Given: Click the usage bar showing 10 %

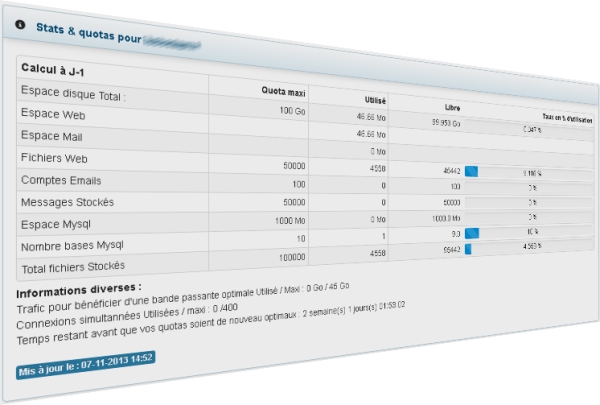Looking at the screenshot, I should (x=530, y=233).
